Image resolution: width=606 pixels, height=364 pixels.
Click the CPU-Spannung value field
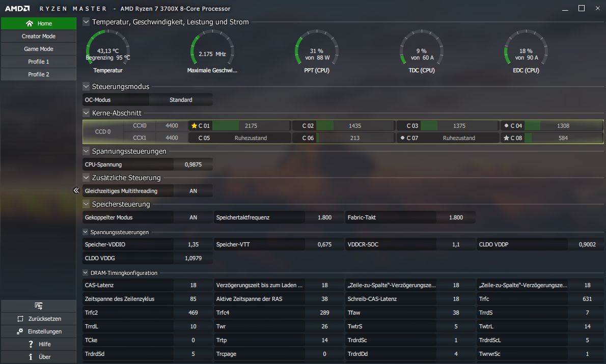[x=193, y=164]
